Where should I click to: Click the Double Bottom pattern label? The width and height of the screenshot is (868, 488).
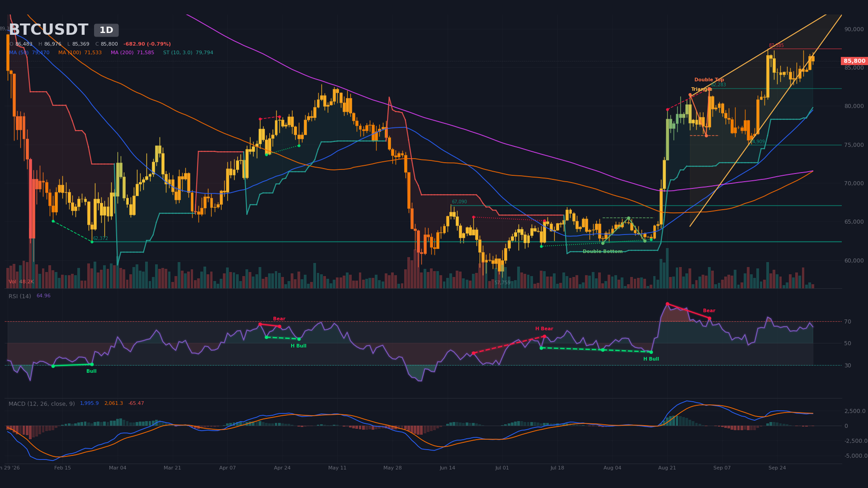click(603, 252)
